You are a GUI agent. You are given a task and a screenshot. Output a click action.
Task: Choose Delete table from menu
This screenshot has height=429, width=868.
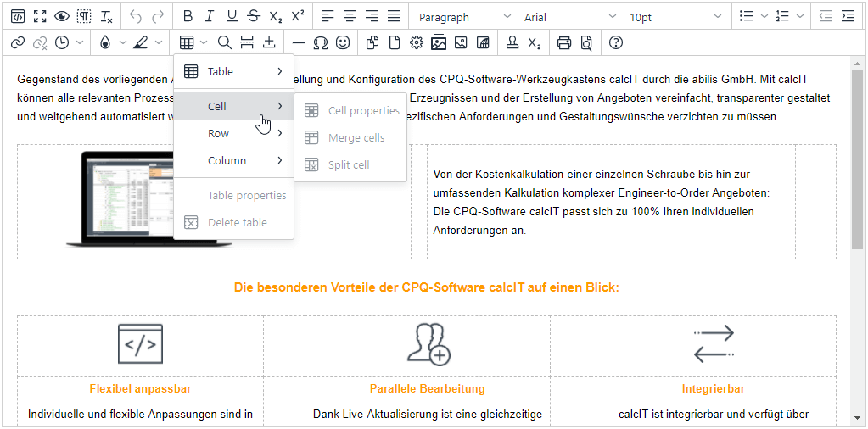(x=233, y=223)
